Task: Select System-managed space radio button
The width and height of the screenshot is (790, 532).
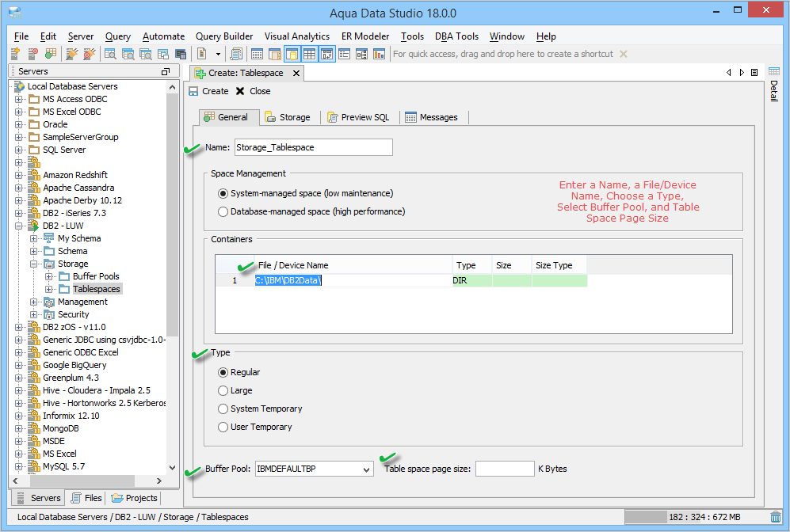Action: point(223,193)
